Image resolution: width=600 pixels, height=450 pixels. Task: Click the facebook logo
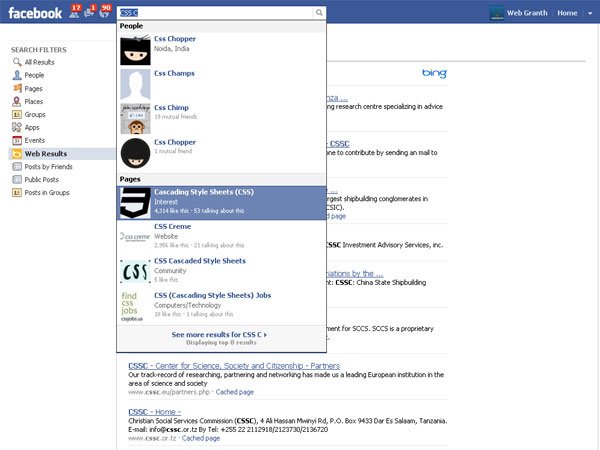[x=35, y=13]
